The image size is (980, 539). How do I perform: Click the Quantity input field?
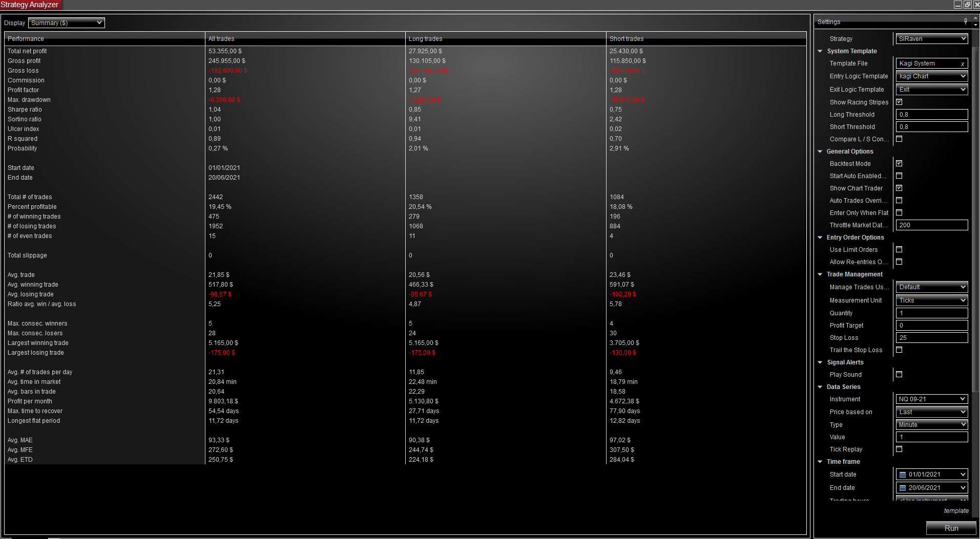click(x=932, y=313)
